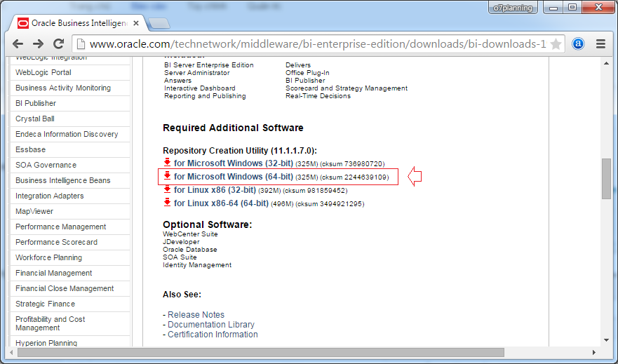The width and height of the screenshot is (618, 364).
Task: Open the Release Notes link
Action: coord(196,315)
